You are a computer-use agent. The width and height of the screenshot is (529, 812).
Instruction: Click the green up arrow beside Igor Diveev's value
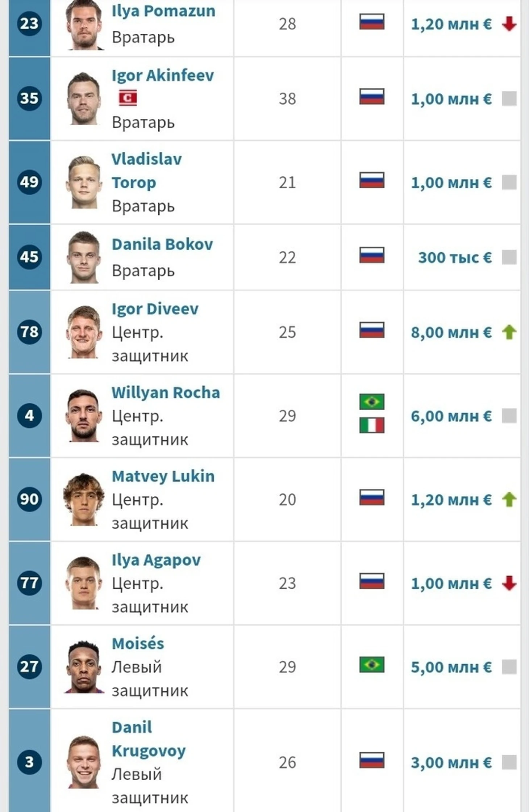point(509,332)
